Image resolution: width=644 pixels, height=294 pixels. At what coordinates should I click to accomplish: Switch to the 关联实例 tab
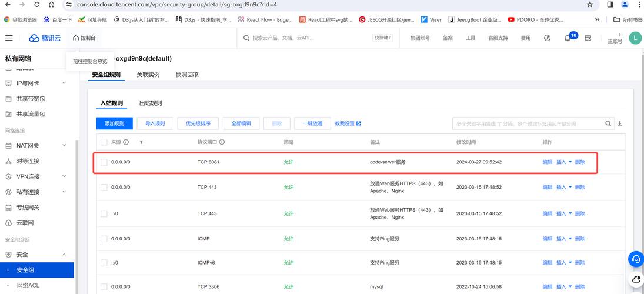[x=148, y=75]
